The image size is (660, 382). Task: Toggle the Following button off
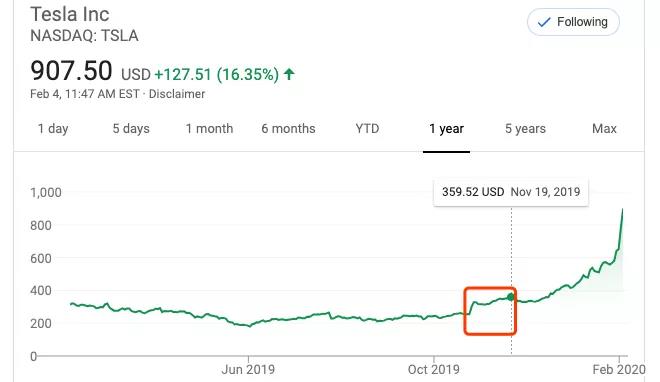573,22
